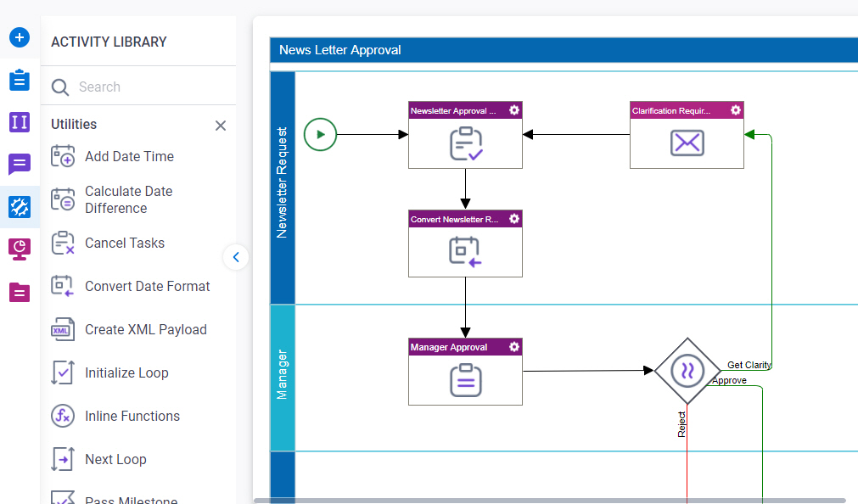Select the presentation chart sidebar icon
The width and height of the screenshot is (858, 504).
[20, 249]
